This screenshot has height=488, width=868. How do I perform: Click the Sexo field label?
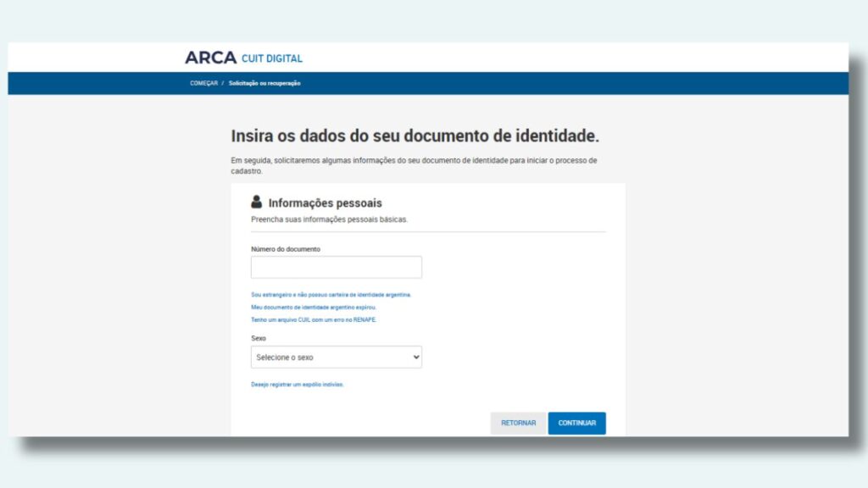tap(259, 338)
